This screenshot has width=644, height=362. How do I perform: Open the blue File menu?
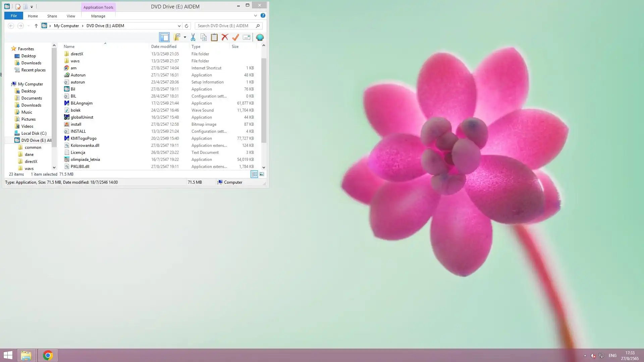[14, 16]
